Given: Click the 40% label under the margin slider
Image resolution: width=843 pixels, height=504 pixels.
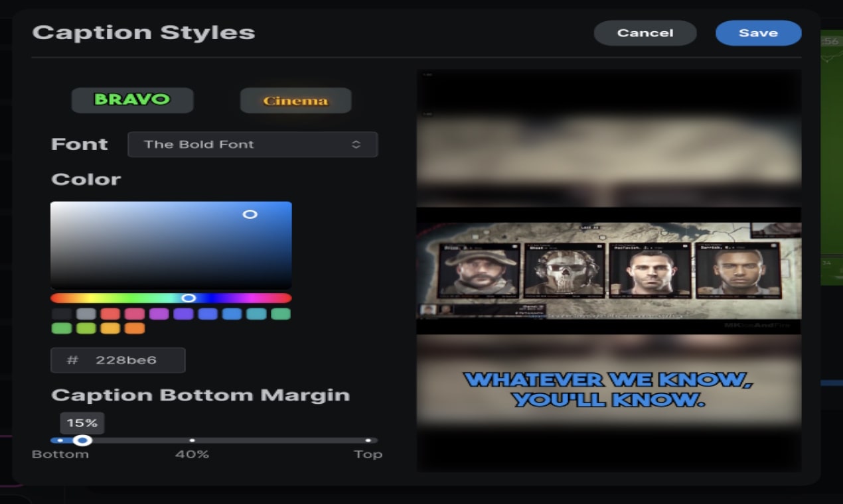Looking at the screenshot, I should coord(192,454).
